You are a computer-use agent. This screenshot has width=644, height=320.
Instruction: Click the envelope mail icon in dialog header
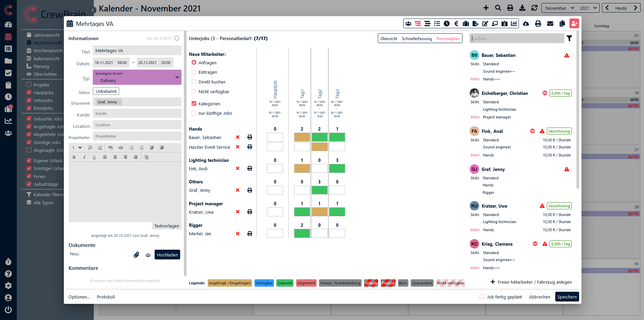[x=550, y=24]
